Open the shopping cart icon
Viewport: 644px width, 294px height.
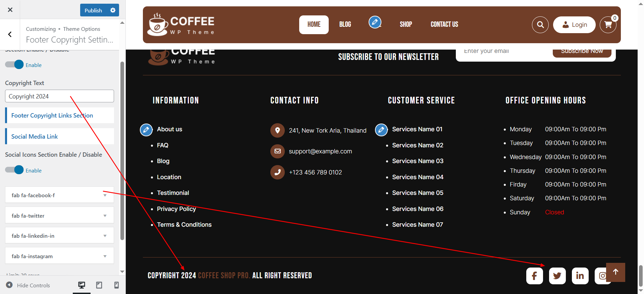tap(608, 25)
